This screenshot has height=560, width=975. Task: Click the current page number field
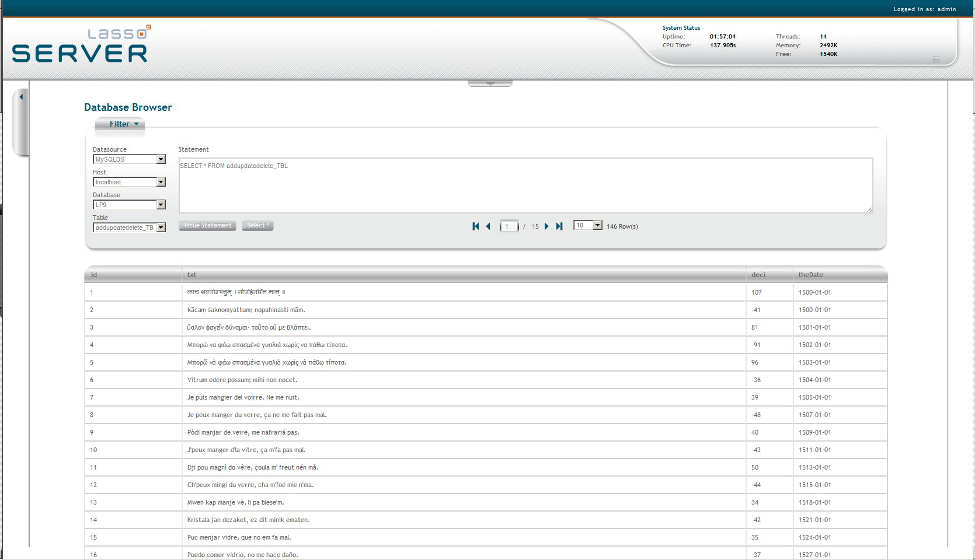pyautogui.click(x=509, y=226)
